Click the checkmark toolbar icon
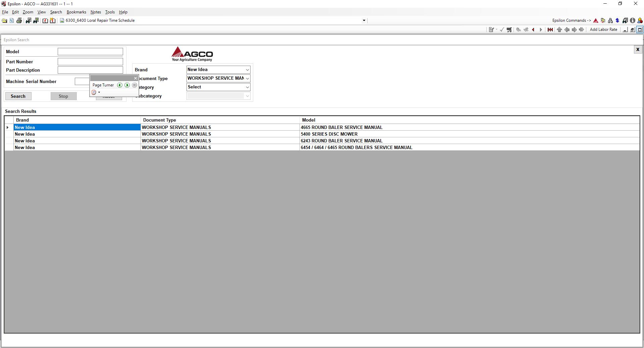The height and width of the screenshot is (348, 644). (x=502, y=29)
